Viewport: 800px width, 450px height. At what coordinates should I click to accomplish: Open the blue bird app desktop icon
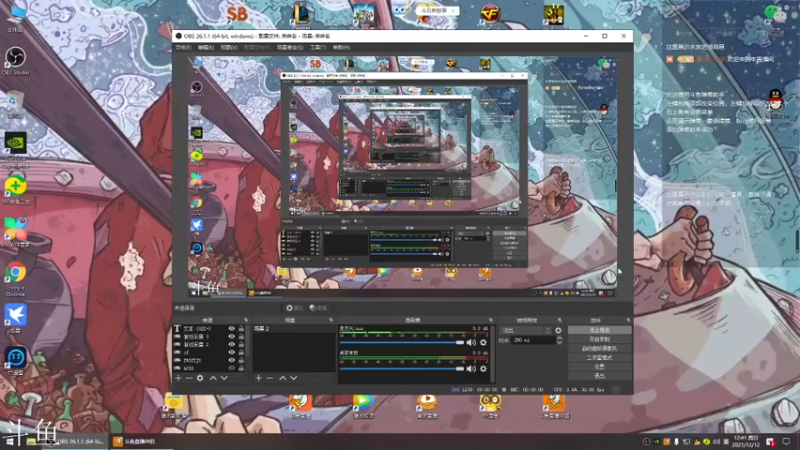(x=15, y=318)
